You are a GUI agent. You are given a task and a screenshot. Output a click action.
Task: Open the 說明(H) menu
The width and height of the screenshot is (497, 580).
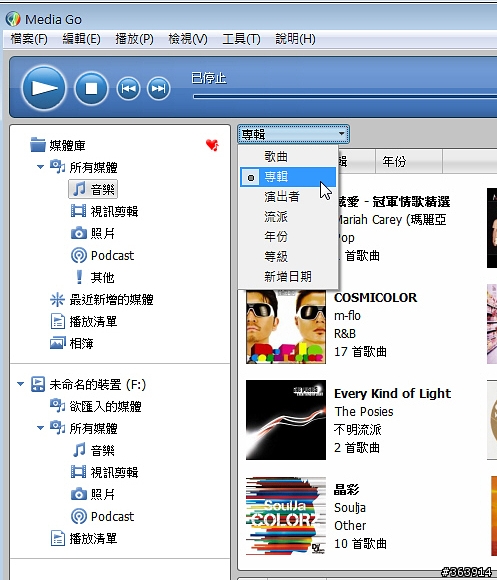pyautogui.click(x=295, y=39)
